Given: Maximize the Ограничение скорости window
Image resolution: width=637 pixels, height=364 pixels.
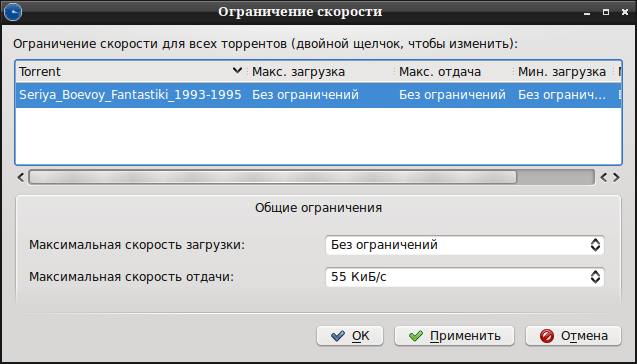Looking at the screenshot, I should 606,13.
